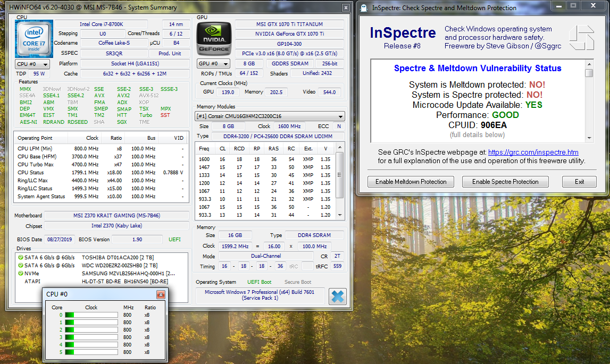Click the green status icon for WDC drive
610x364 pixels.
coord(21,265)
